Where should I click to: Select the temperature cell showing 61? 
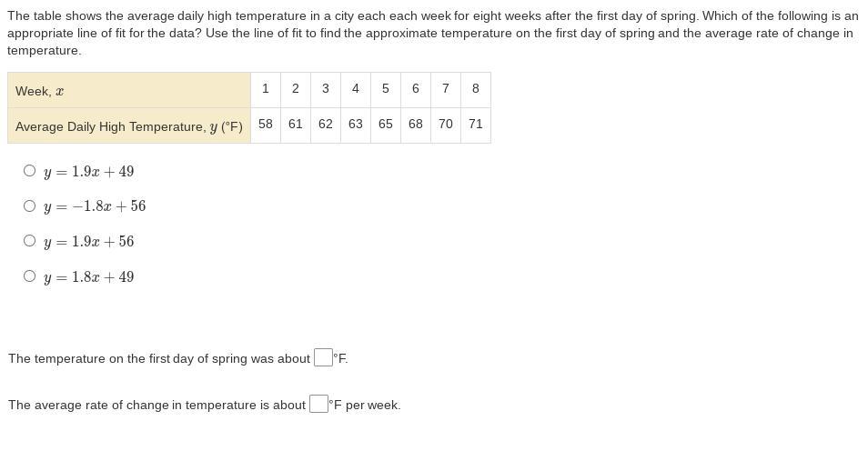(296, 125)
